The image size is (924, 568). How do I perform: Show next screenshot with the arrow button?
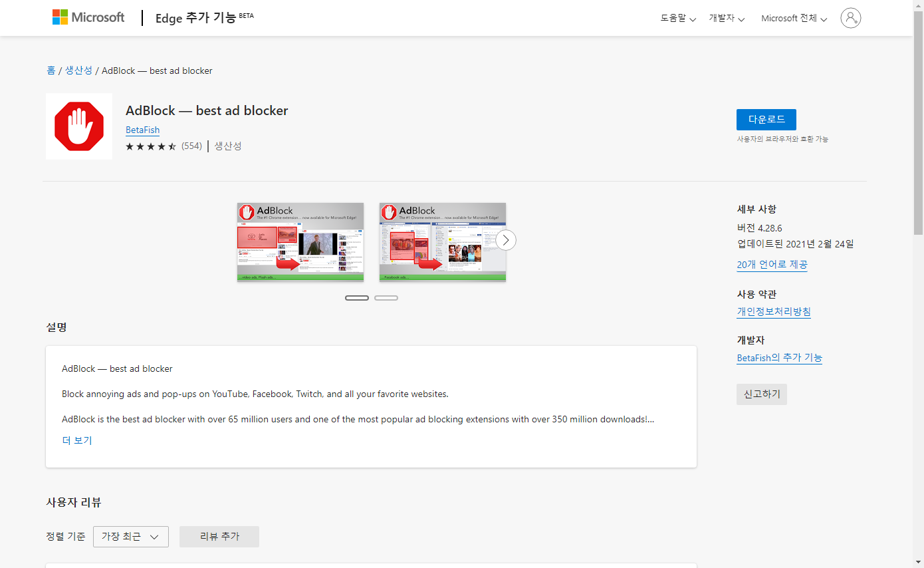506,240
